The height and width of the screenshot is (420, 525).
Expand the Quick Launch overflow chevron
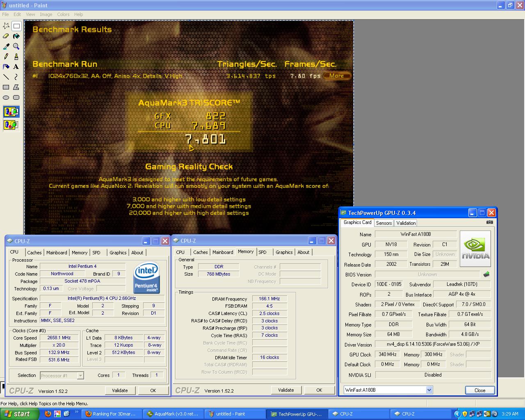click(x=77, y=412)
